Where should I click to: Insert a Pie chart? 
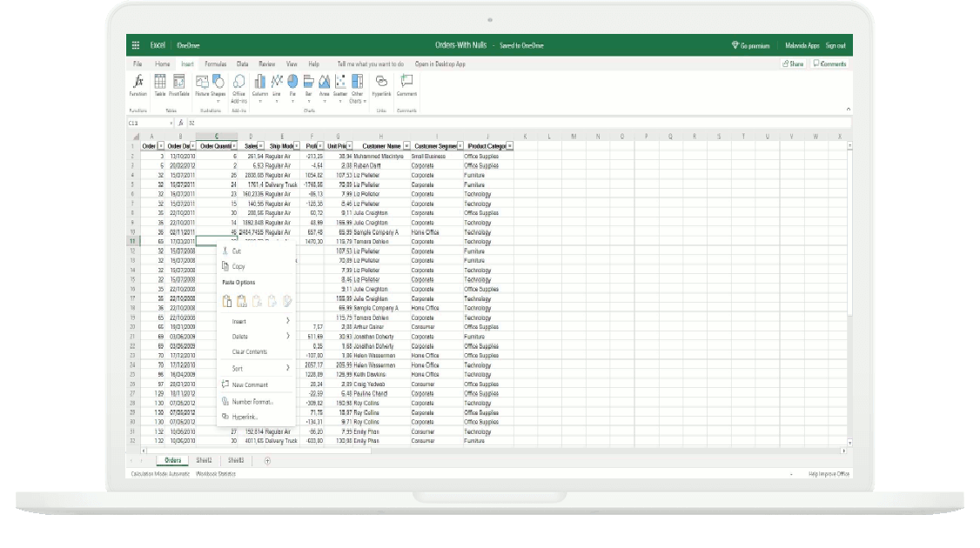click(292, 88)
